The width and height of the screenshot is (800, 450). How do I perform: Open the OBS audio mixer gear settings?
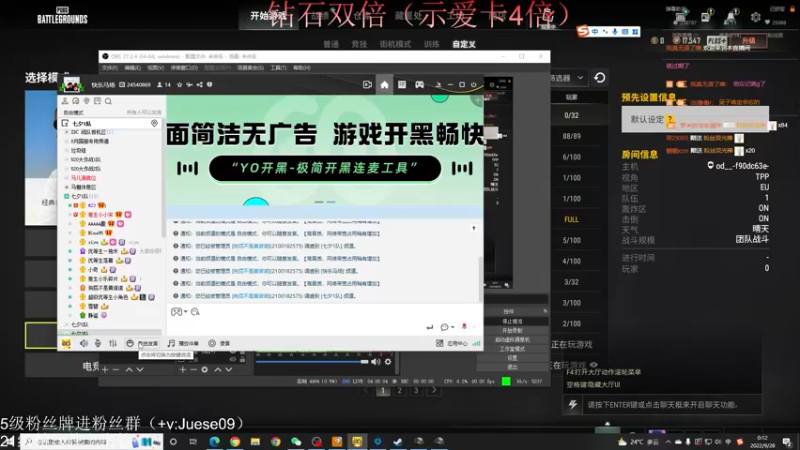388,362
